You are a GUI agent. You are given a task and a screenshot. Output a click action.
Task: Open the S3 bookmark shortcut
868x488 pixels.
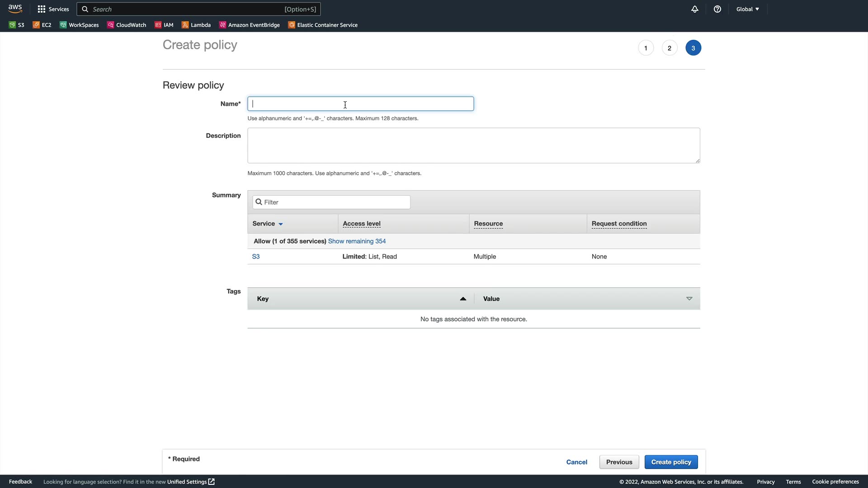[17, 25]
